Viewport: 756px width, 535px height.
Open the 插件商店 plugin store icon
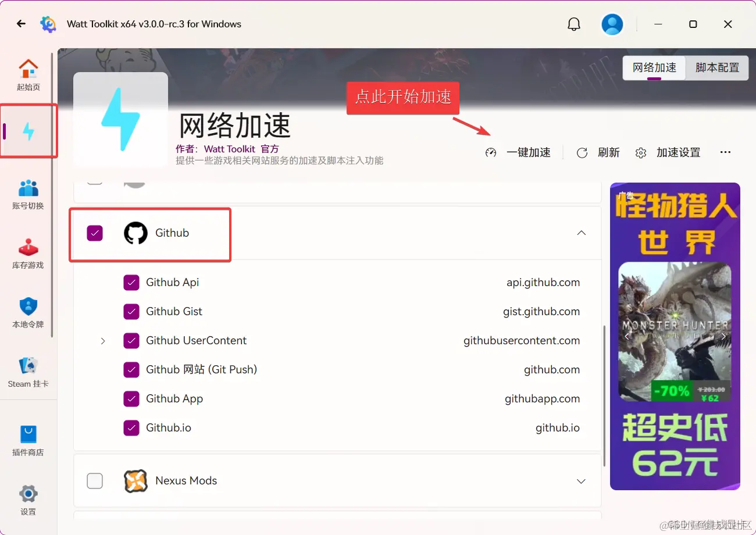(27, 439)
